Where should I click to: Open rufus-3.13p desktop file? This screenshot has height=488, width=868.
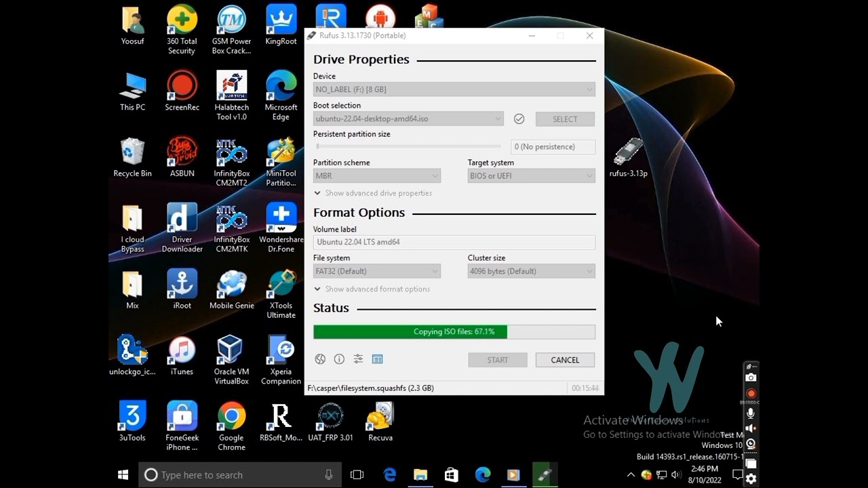pos(628,158)
